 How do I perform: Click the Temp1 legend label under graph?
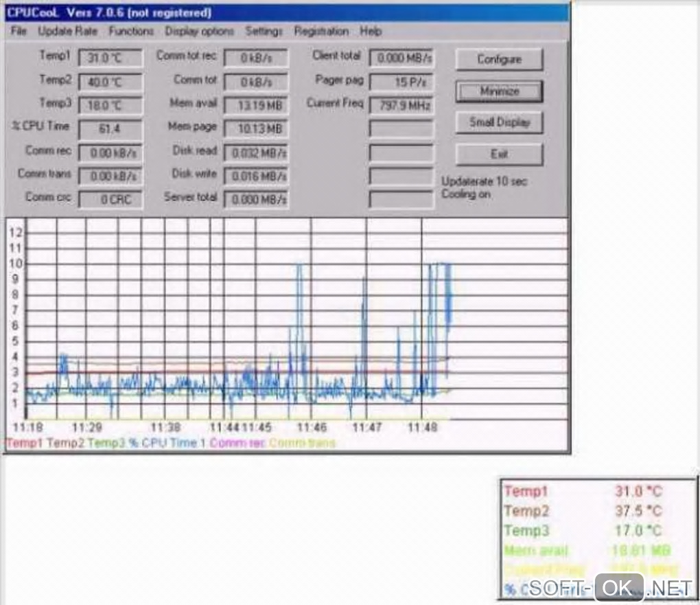tap(25, 443)
